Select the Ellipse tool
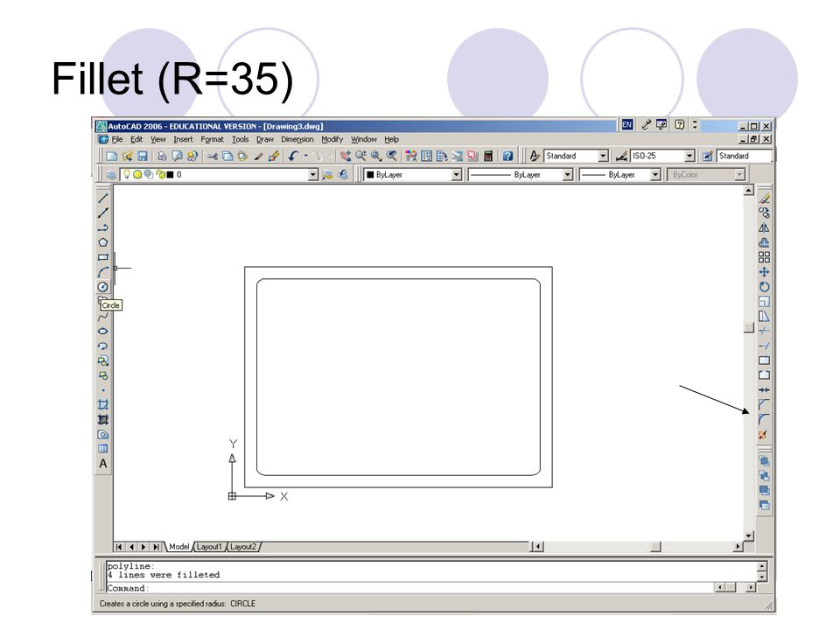840x630 pixels. 103,331
